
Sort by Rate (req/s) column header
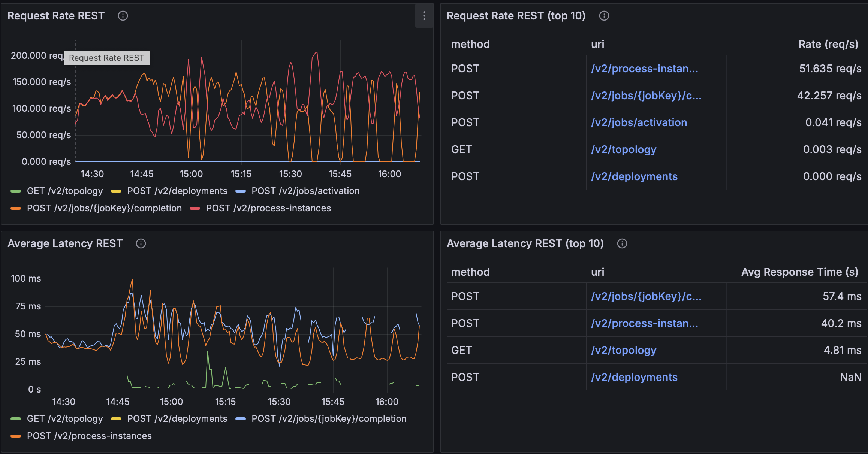(x=828, y=44)
